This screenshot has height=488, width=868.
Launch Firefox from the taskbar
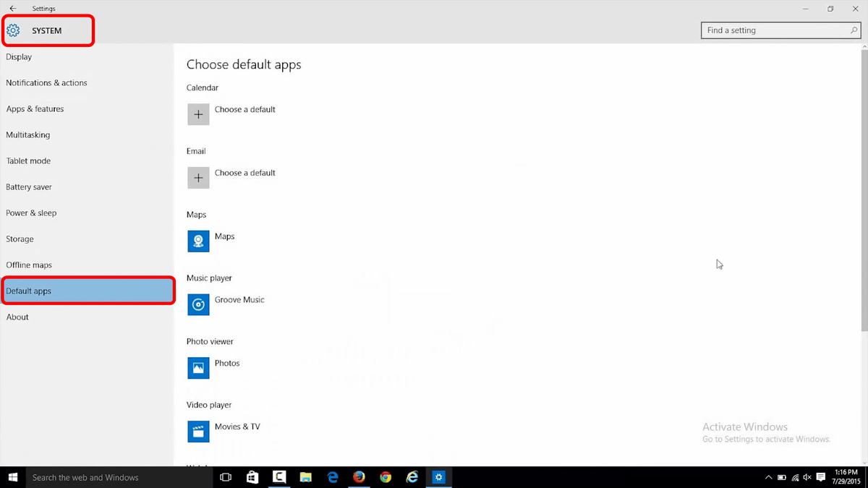(359, 477)
